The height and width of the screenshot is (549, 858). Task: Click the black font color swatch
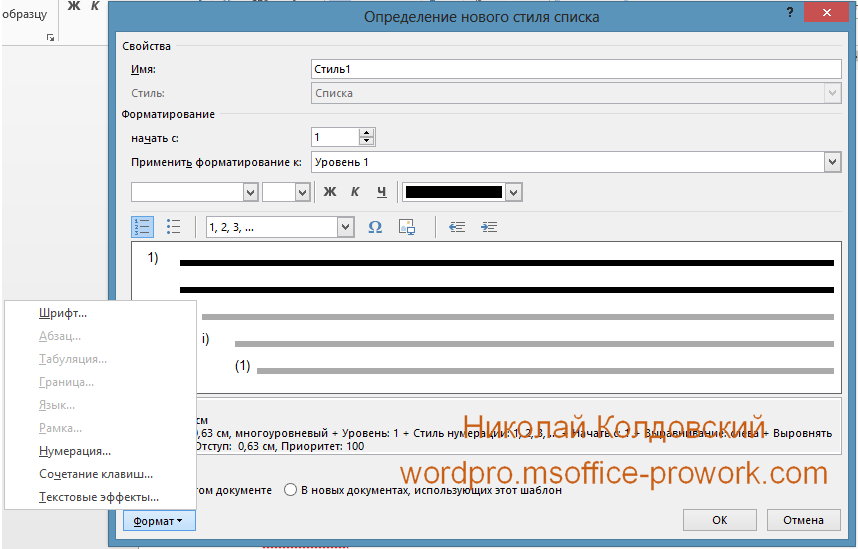pos(454,192)
